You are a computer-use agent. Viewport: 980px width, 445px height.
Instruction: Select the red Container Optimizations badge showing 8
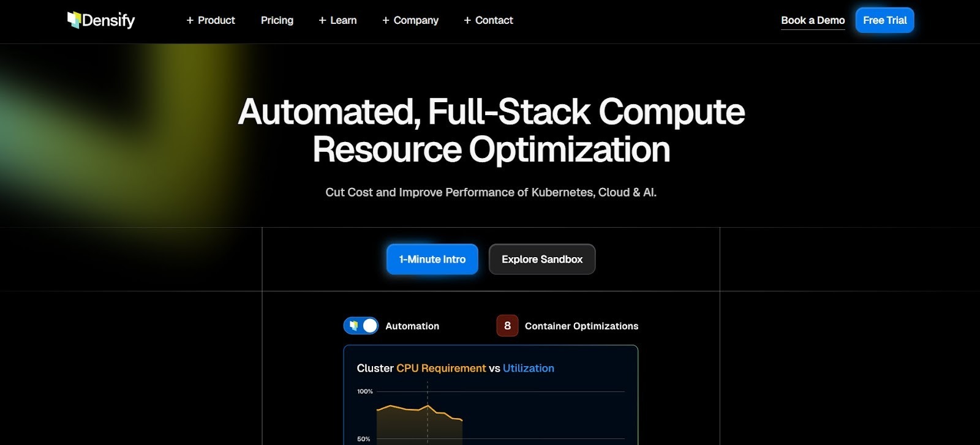tap(506, 326)
